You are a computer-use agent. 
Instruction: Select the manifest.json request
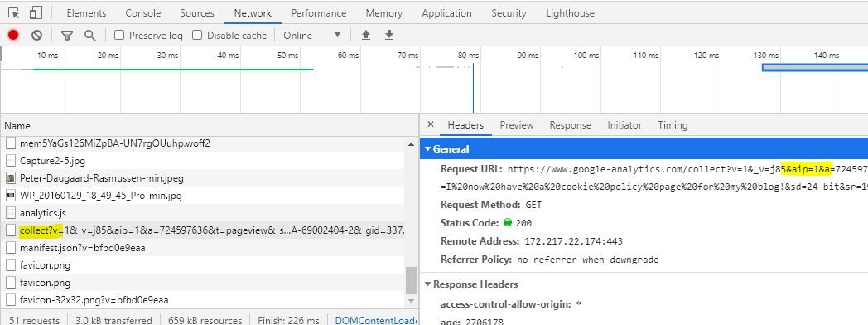(203, 248)
